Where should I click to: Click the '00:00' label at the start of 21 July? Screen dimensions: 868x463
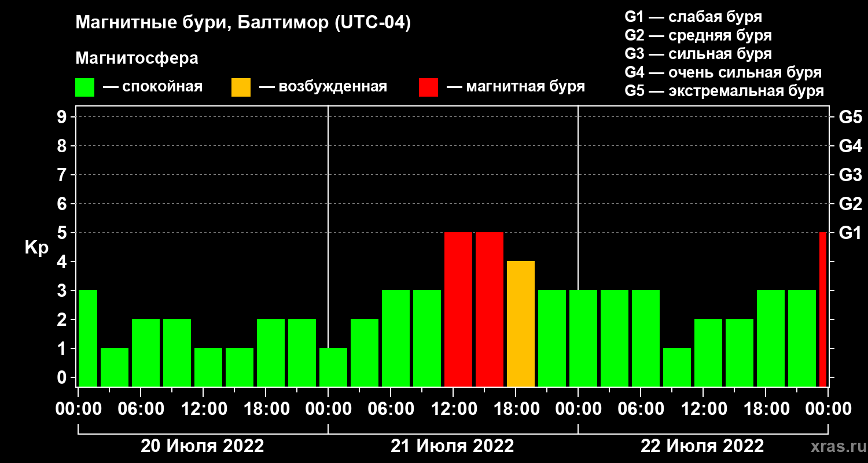tap(328, 409)
